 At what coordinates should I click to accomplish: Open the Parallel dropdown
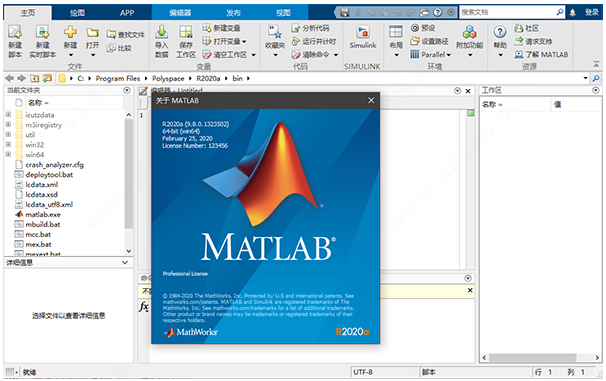click(x=449, y=55)
